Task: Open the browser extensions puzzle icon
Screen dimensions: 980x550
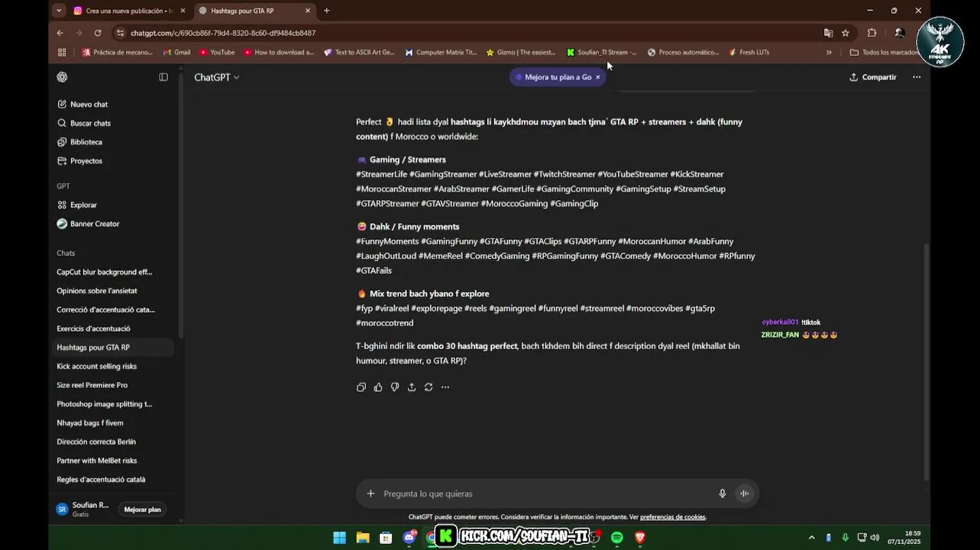Action: coord(872,33)
